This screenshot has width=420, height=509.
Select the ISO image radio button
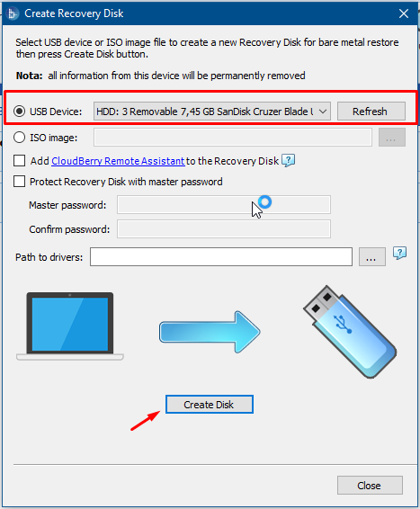(x=19, y=138)
